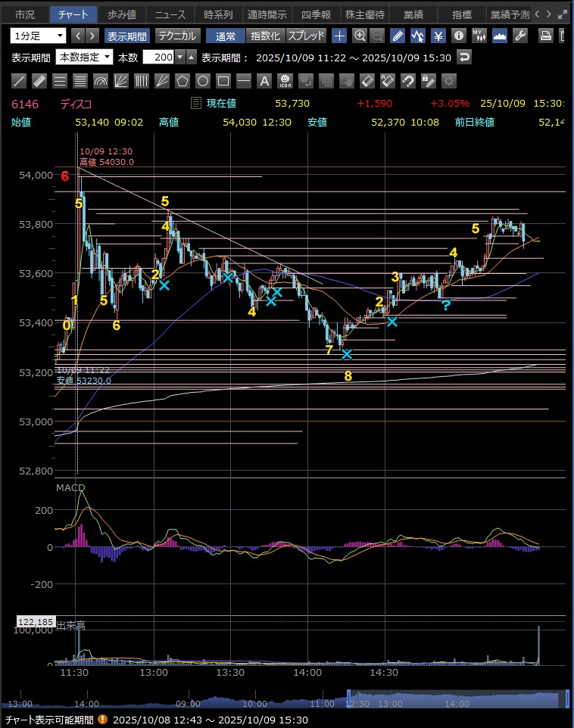The height and width of the screenshot is (728, 574).
Task: Open the 本数指定 display period dropdown
Action: point(85,58)
